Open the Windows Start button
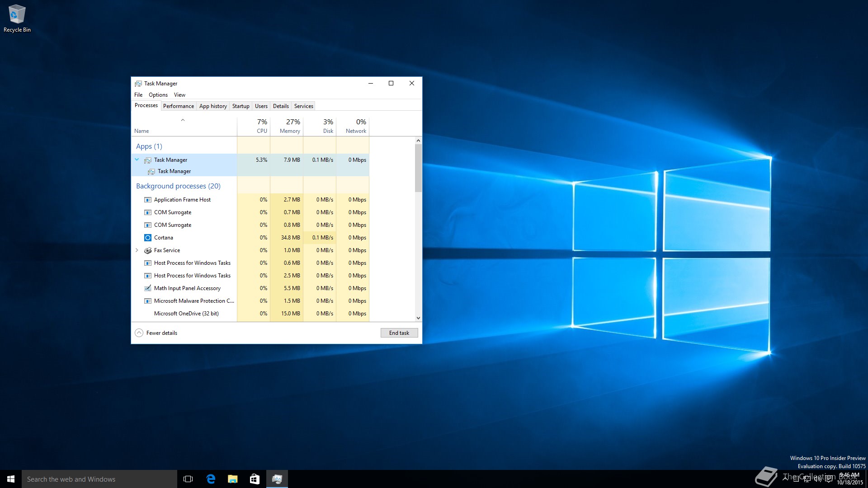 point(11,479)
